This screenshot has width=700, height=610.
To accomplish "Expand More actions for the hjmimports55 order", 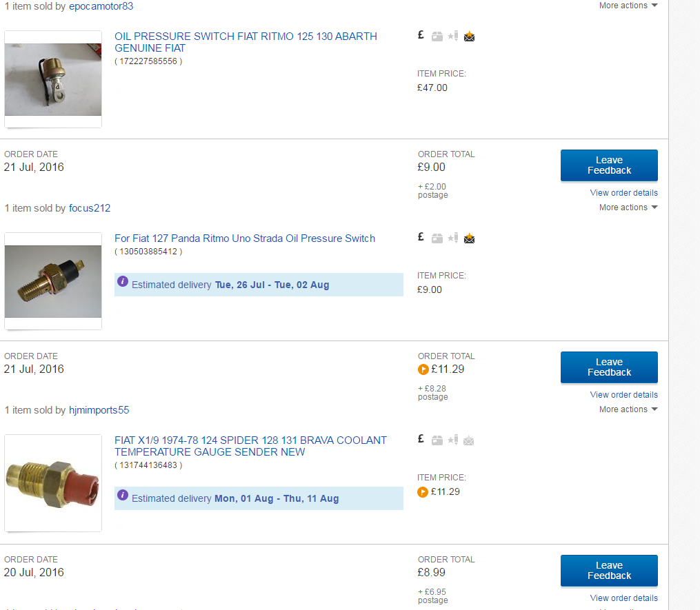I will 628,409.
